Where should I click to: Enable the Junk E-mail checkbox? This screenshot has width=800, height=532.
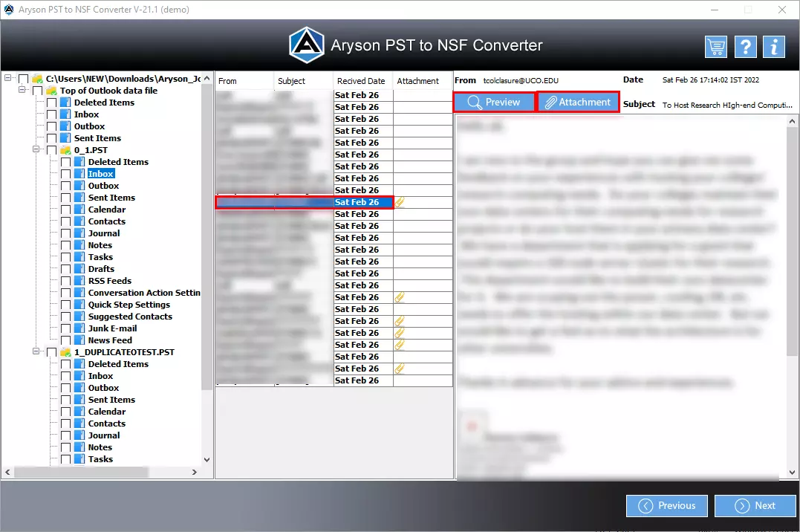point(65,329)
